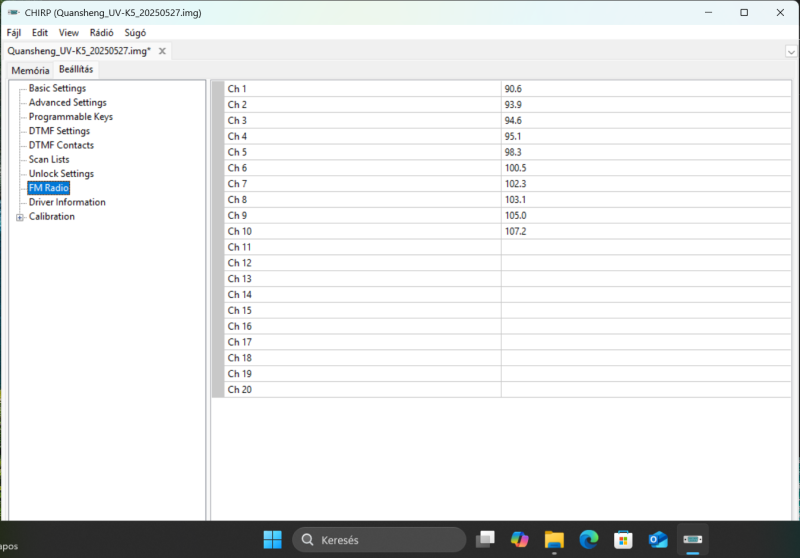Open the Fájl menu
Image resolution: width=800 pixels, height=558 pixels.
coord(14,33)
